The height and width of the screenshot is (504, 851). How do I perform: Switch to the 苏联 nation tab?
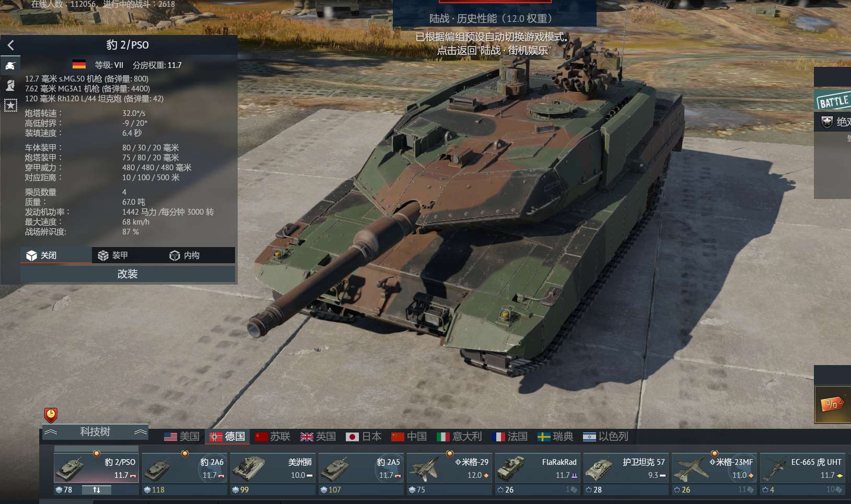click(x=273, y=437)
